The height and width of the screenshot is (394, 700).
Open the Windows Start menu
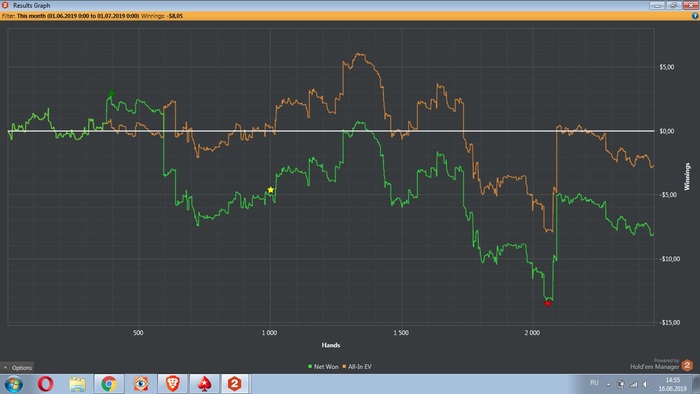tap(13, 384)
